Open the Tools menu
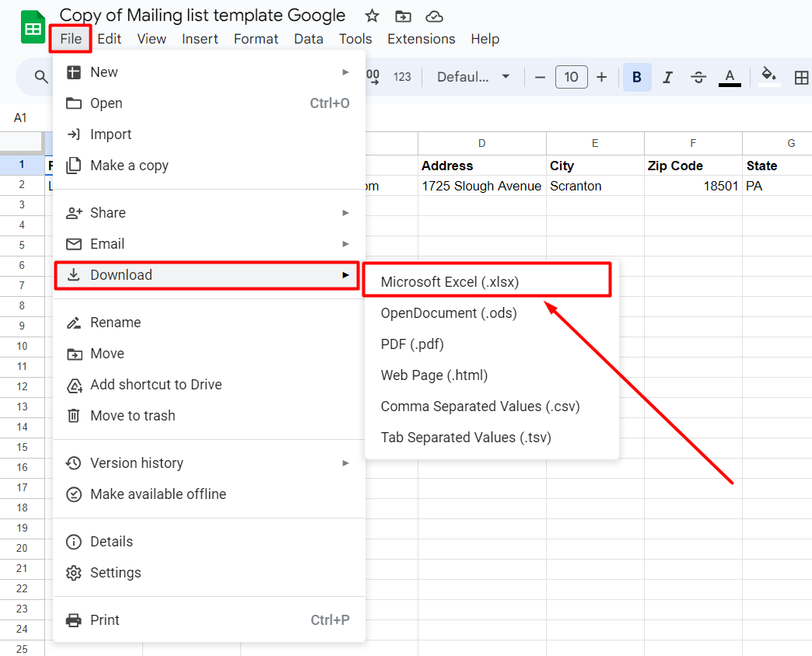812x656 pixels. (x=355, y=39)
